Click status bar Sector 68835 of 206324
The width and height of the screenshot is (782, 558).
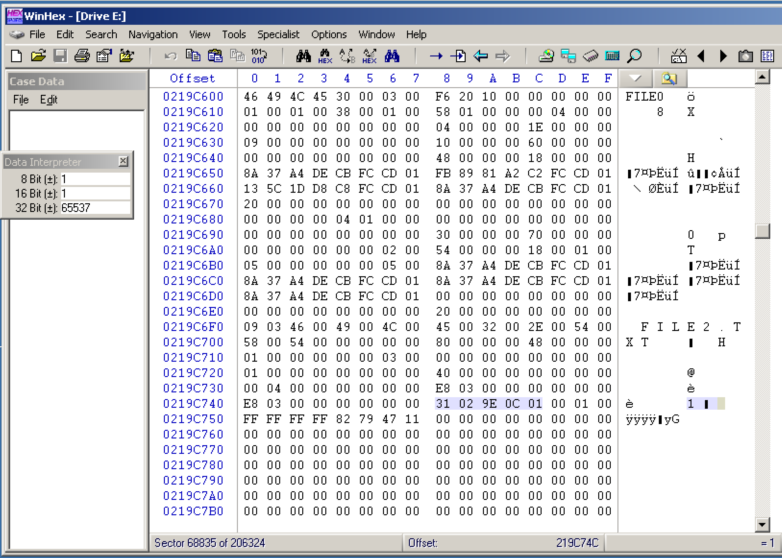(209, 543)
